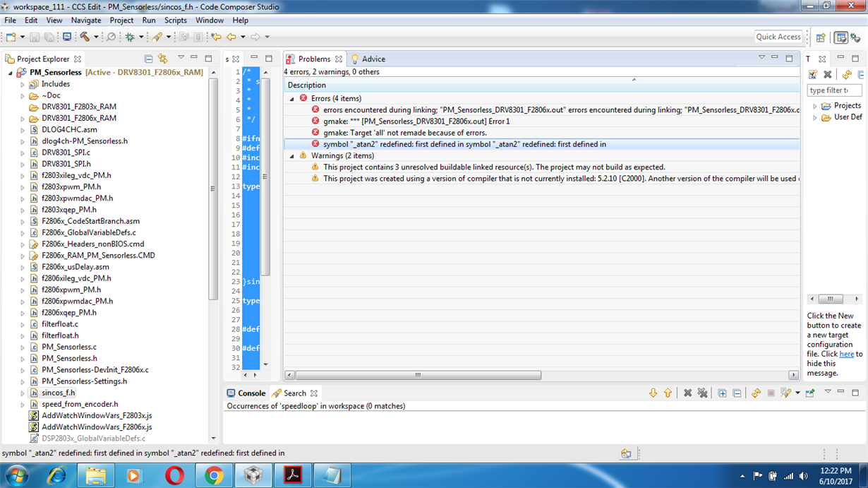Open Chrome from the Windows taskbar
The width and height of the screenshot is (868, 488).
[214, 476]
